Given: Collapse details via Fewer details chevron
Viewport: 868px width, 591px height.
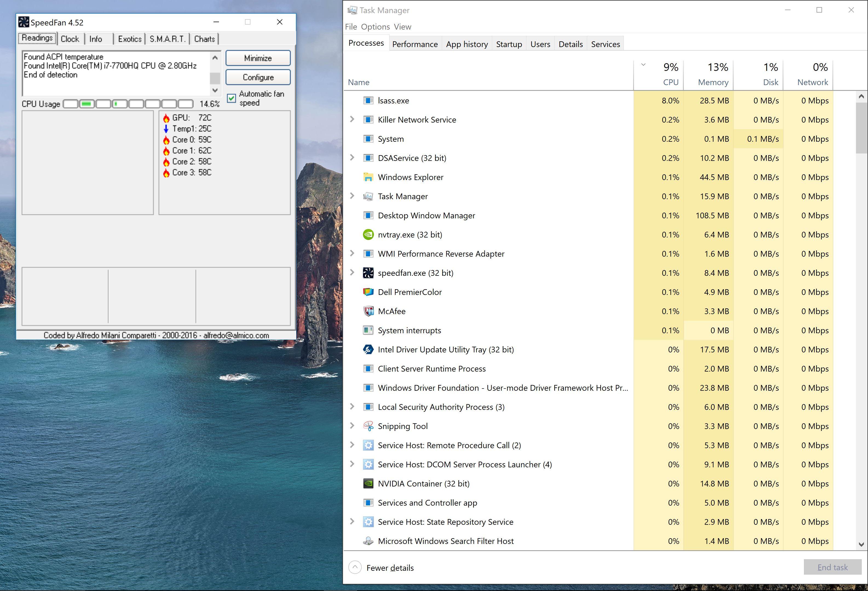Looking at the screenshot, I should (x=355, y=567).
